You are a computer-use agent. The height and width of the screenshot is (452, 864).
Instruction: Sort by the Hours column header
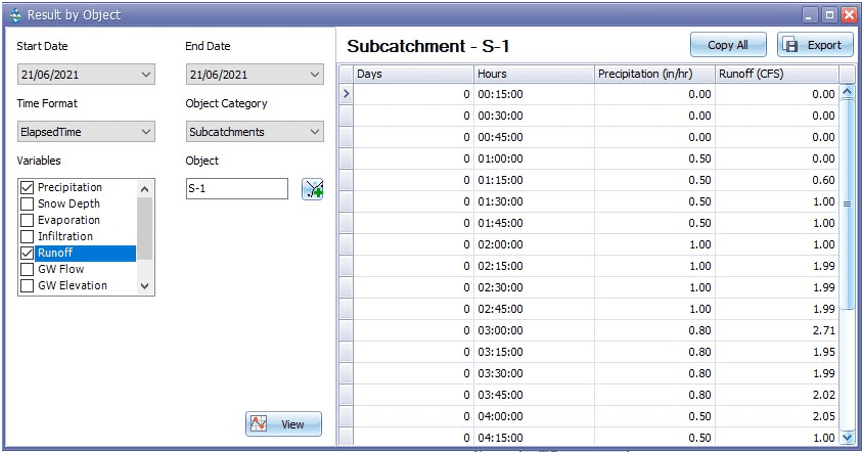(x=534, y=74)
